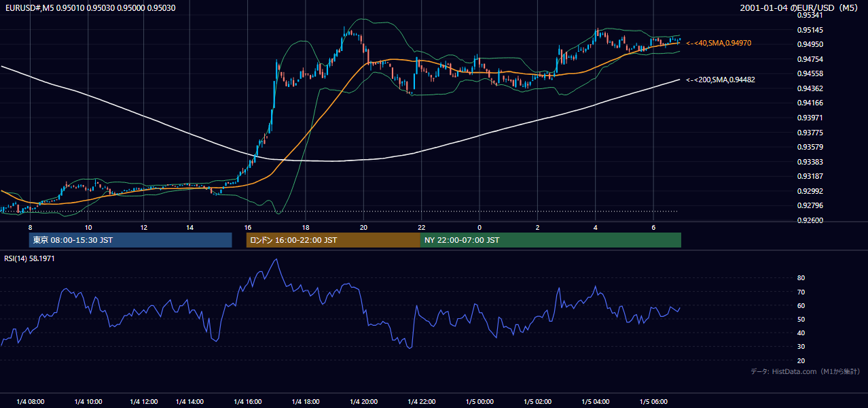The image size is (868, 408).
Task: Click hour tick 14 under the price chart
Action: point(189,227)
